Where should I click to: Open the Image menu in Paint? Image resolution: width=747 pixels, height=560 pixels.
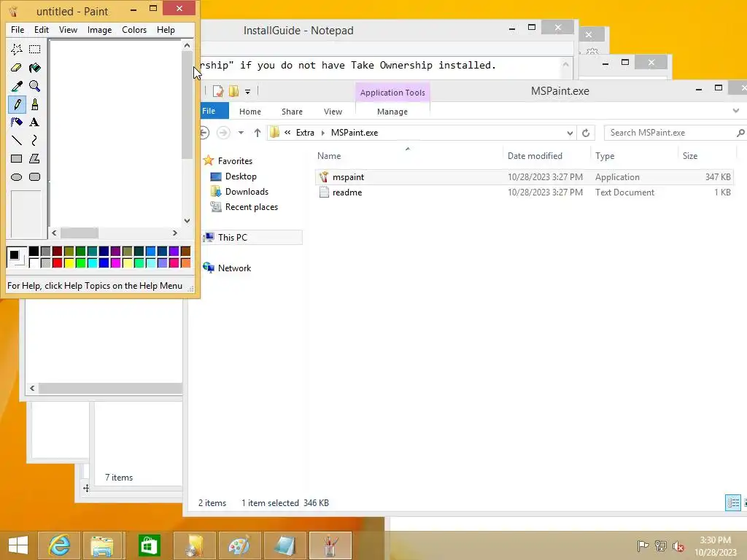pos(99,29)
